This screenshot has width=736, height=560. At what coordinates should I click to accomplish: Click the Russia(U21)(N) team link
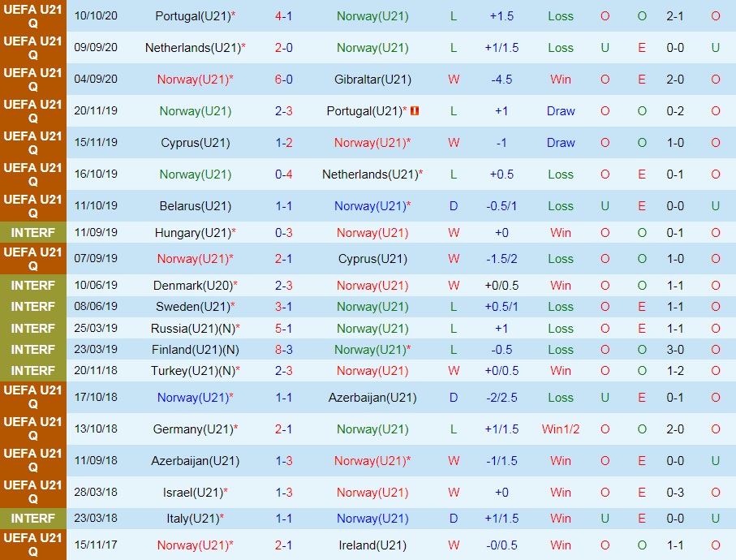192,329
